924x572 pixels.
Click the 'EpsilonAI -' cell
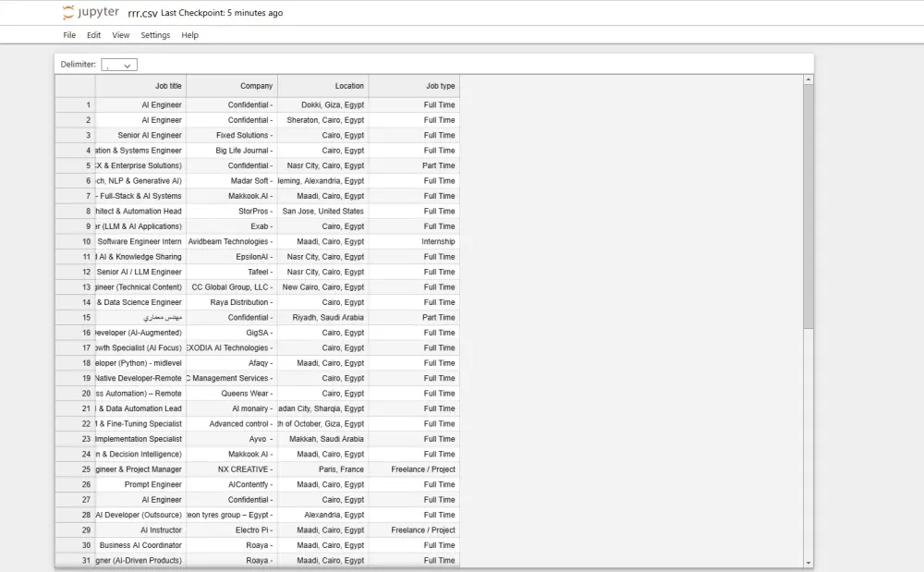click(x=232, y=257)
